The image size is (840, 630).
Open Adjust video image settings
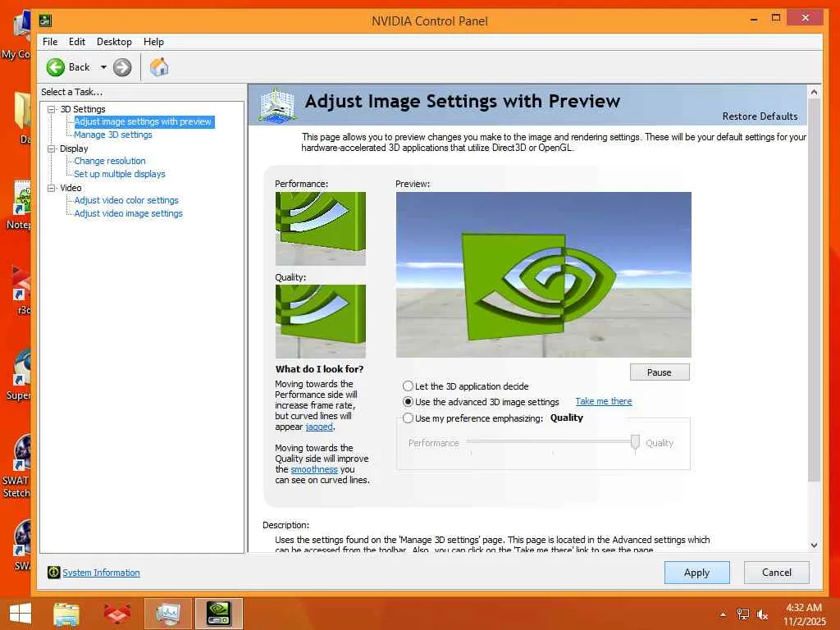tap(129, 213)
